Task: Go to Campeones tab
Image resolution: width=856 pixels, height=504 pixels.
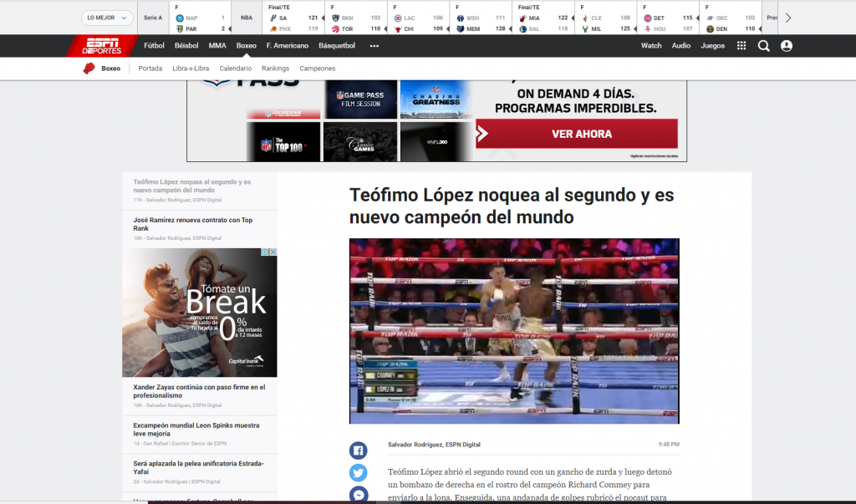Action: pos(317,69)
